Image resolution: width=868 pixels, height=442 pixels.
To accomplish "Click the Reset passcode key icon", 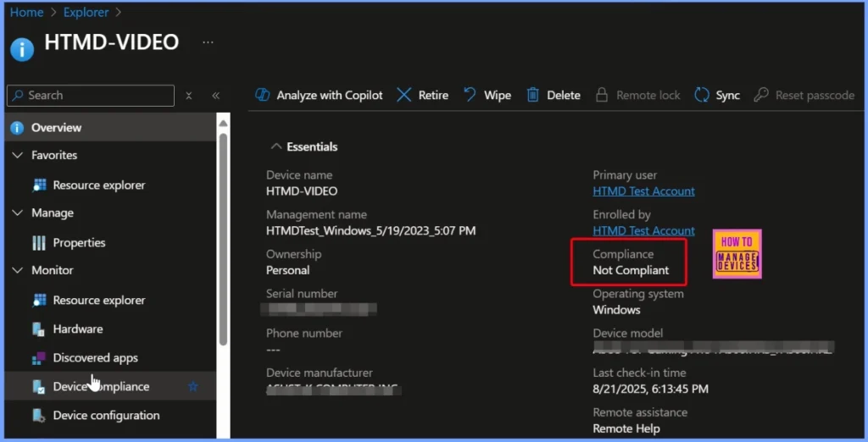I will coord(761,95).
